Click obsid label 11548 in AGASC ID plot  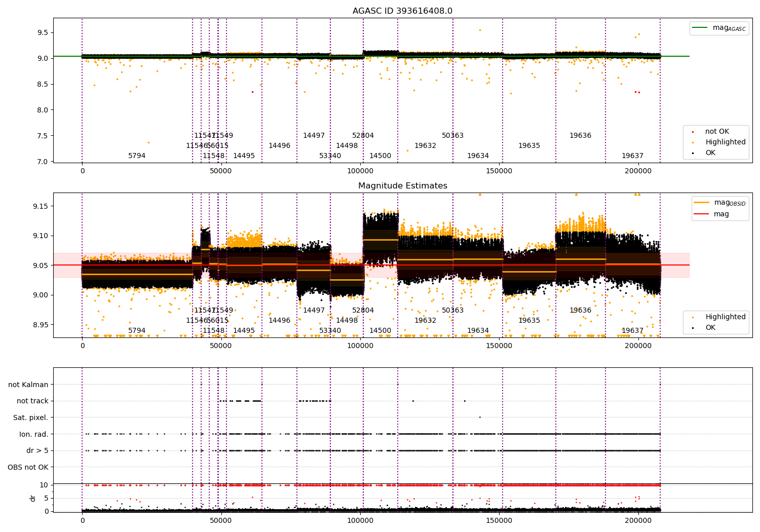tap(214, 156)
